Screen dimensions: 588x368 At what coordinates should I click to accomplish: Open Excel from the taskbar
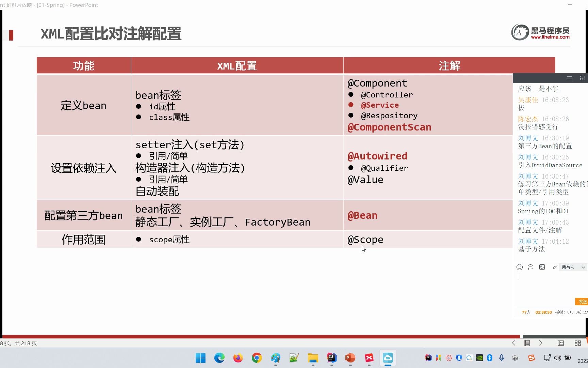coord(369,358)
